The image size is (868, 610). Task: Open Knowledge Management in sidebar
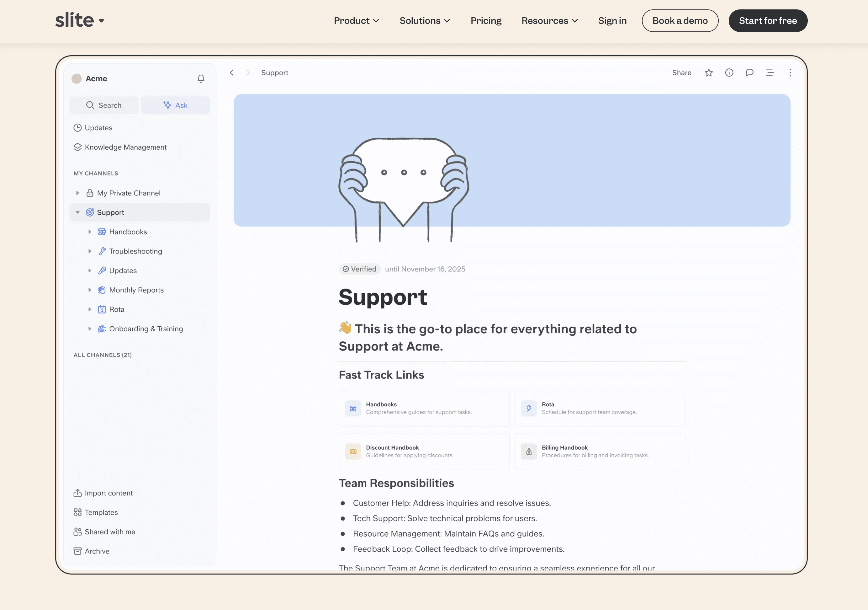point(125,147)
